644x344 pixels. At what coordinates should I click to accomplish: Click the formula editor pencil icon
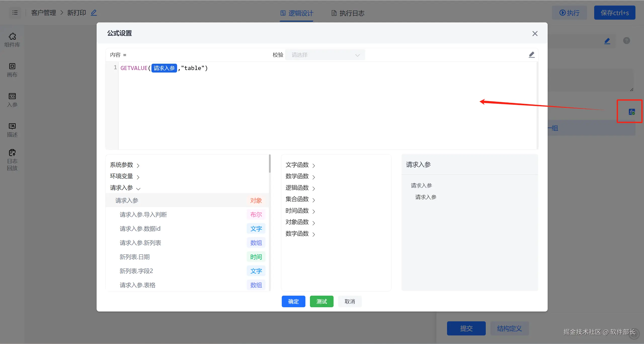pos(531,55)
